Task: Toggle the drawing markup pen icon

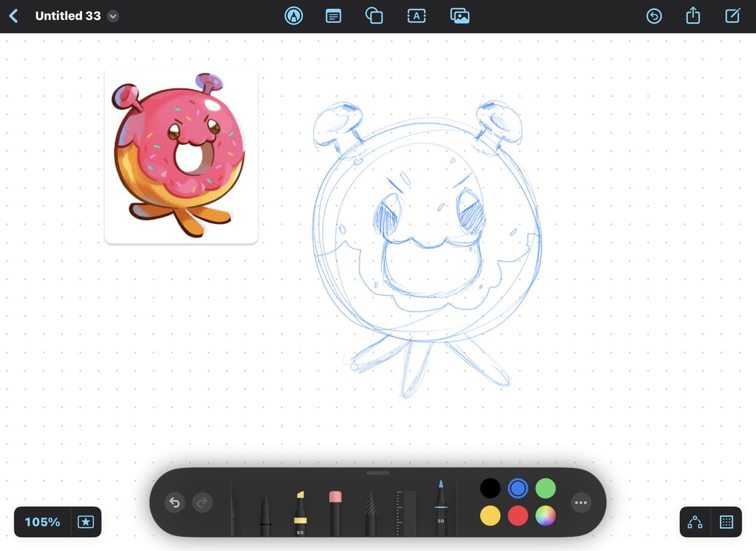Action: pyautogui.click(x=294, y=16)
